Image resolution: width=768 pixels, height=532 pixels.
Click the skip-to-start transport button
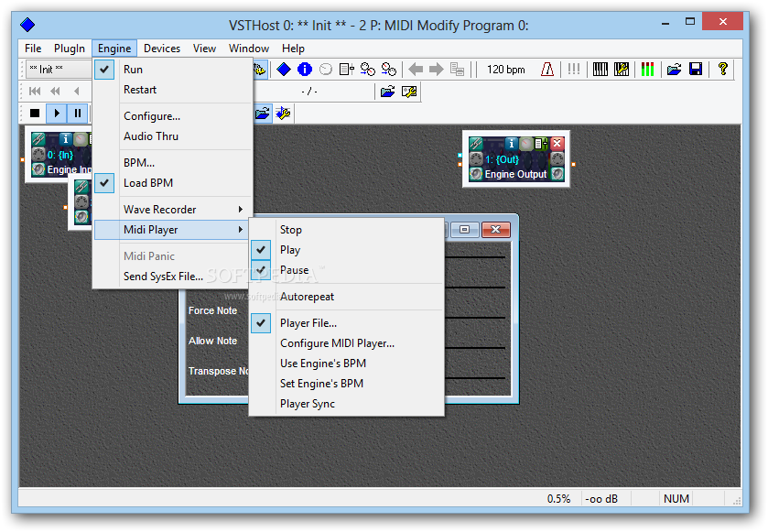35,92
